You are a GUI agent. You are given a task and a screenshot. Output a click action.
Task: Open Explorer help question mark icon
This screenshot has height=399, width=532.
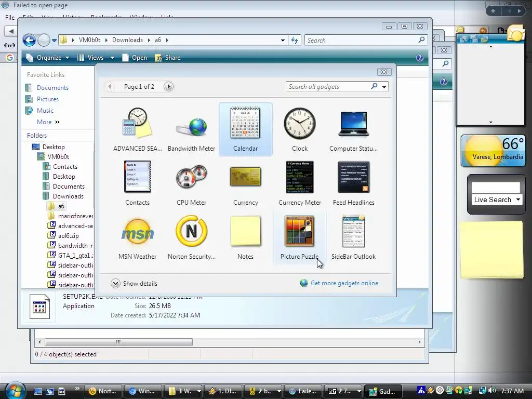coord(420,58)
